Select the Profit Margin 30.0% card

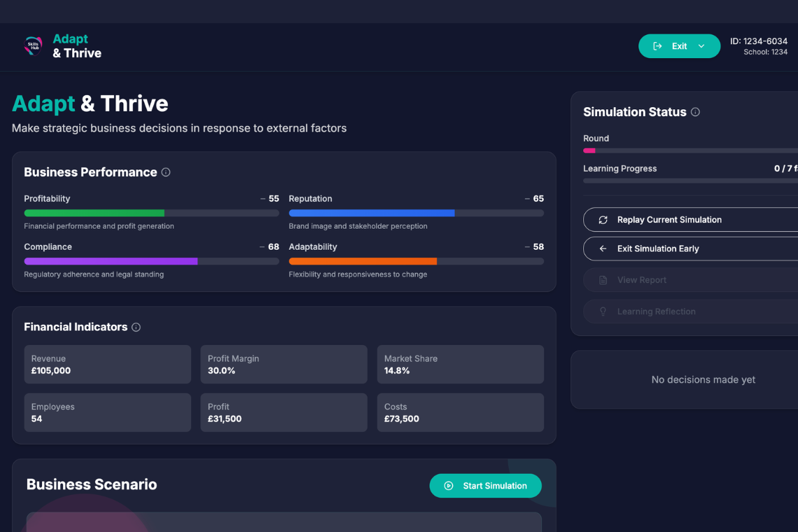pyautogui.click(x=284, y=365)
